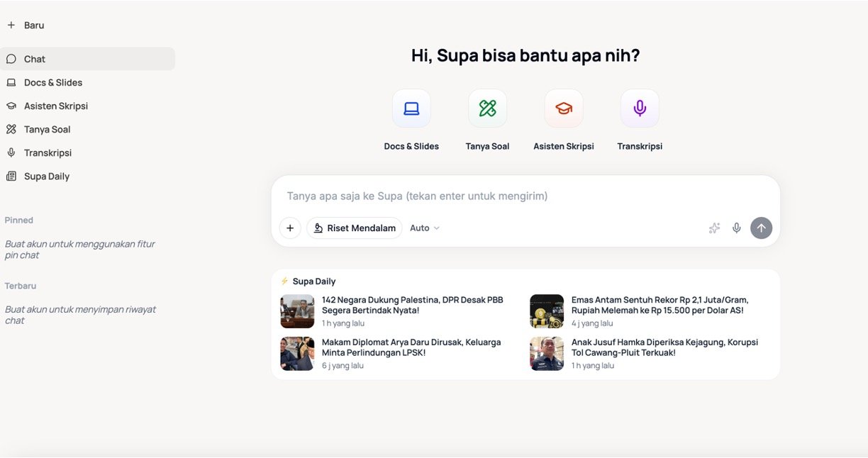Open Supa Daily sidebar item

click(88, 176)
